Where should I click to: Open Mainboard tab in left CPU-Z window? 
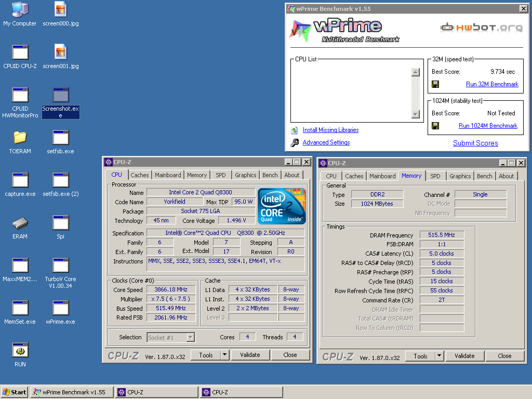(168, 175)
